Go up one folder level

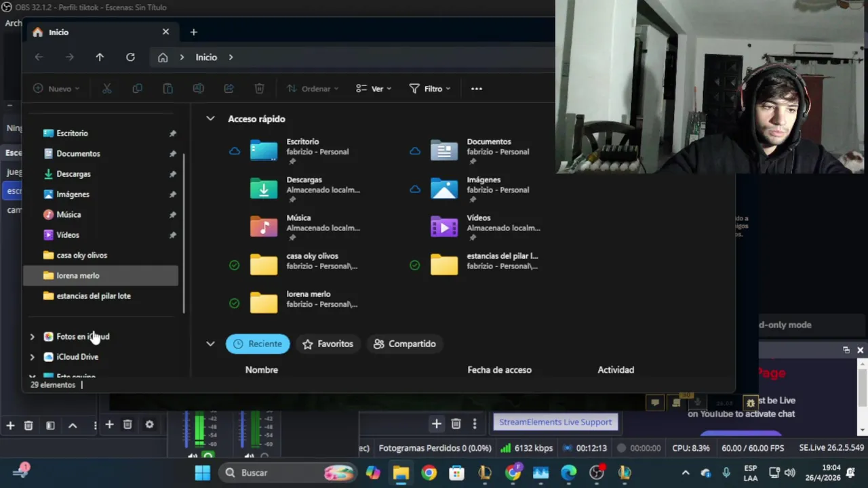(x=100, y=57)
